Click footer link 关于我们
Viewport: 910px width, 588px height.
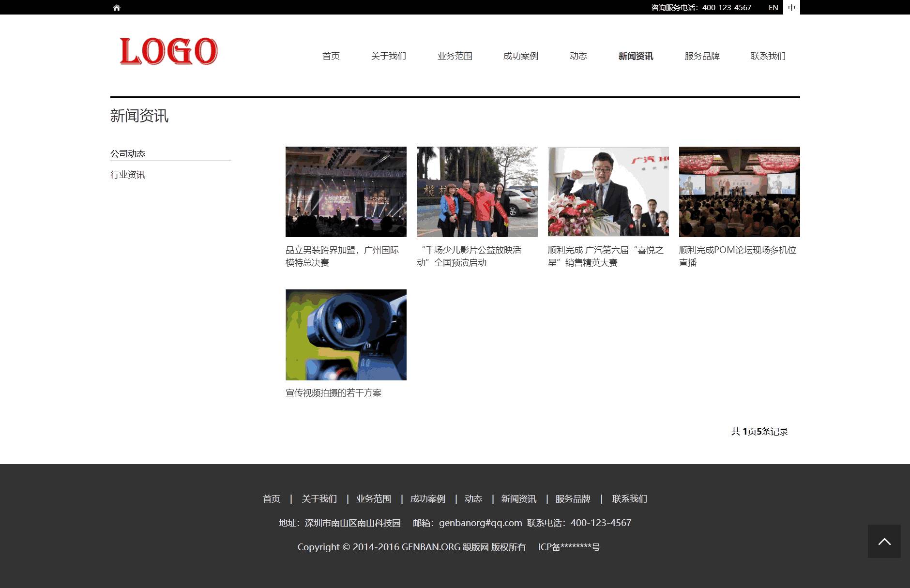[x=319, y=499]
